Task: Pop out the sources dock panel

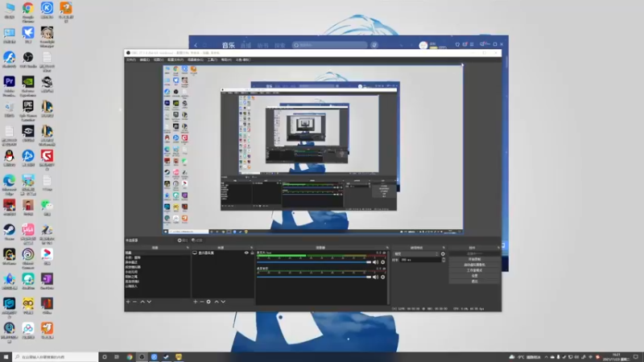Action: click(x=252, y=248)
